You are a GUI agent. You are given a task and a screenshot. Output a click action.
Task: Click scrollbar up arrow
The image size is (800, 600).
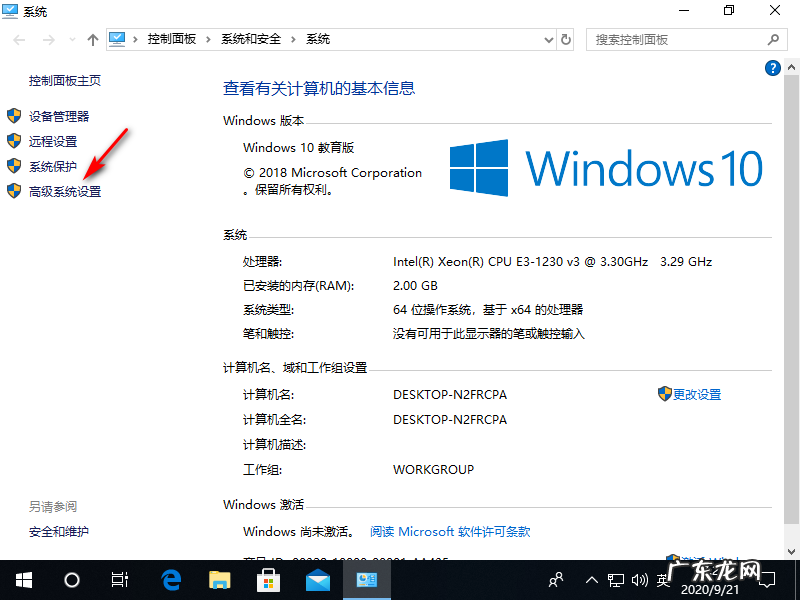(791, 67)
